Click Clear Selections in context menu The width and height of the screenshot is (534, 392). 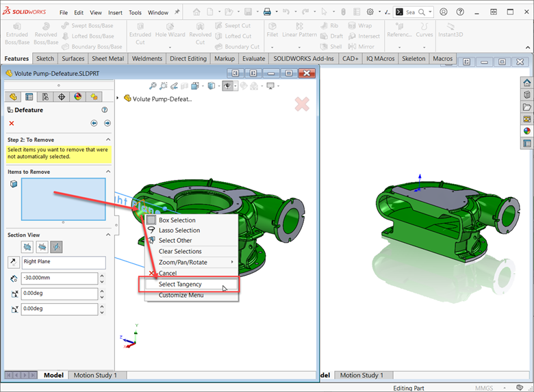click(192, 252)
